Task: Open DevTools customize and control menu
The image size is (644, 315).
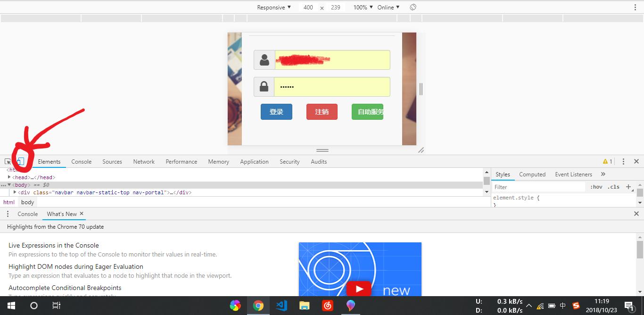Action: click(623, 161)
